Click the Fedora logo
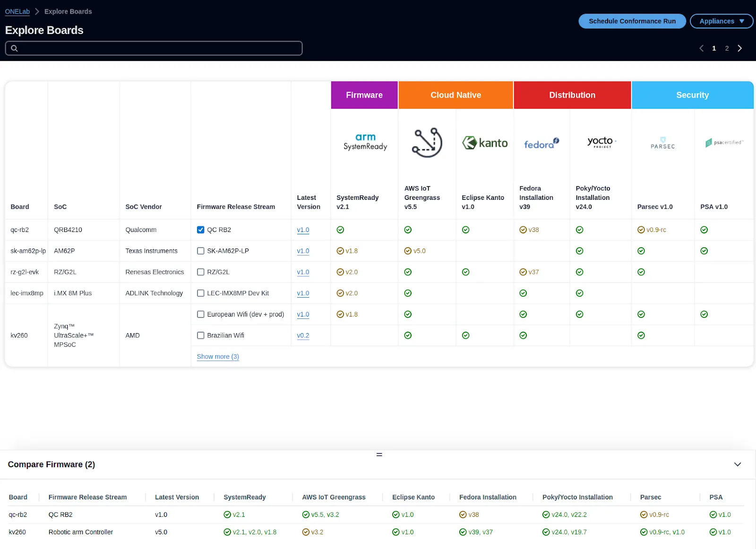Viewport: 756px width, 549px height. [x=541, y=144]
